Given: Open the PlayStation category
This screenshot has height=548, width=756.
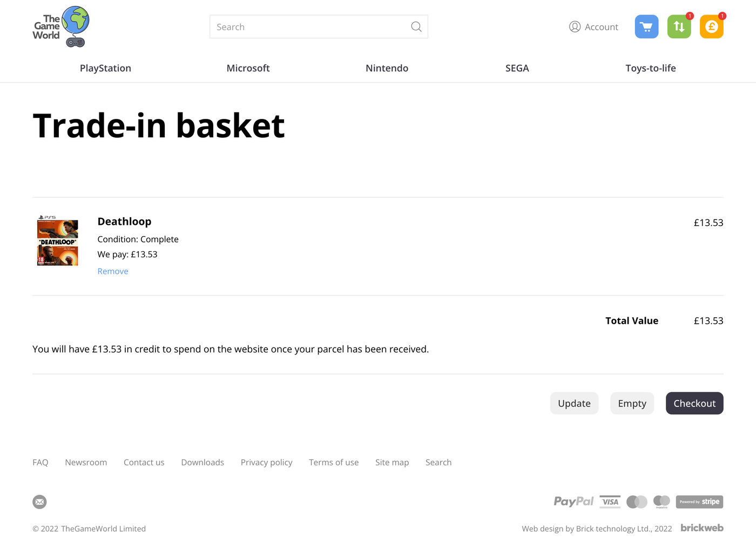Looking at the screenshot, I should point(105,68).
